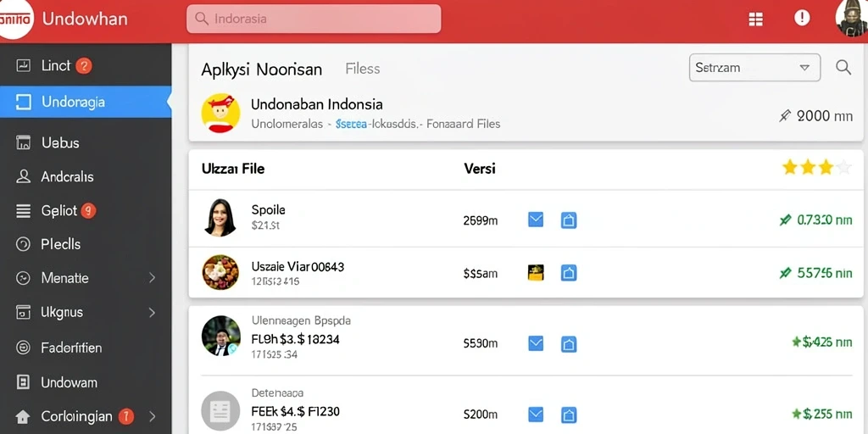
Task: Open Geliot sidebar entry
Action: (86, 210)
